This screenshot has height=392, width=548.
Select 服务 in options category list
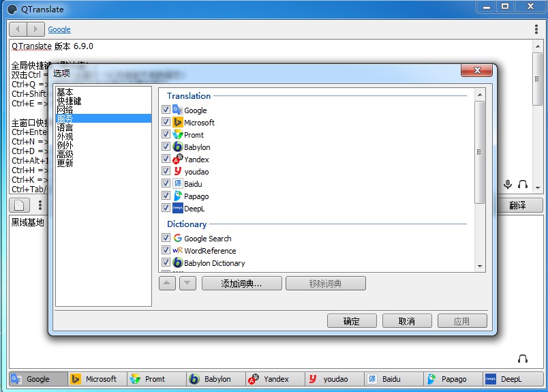(x=104, y=119)
